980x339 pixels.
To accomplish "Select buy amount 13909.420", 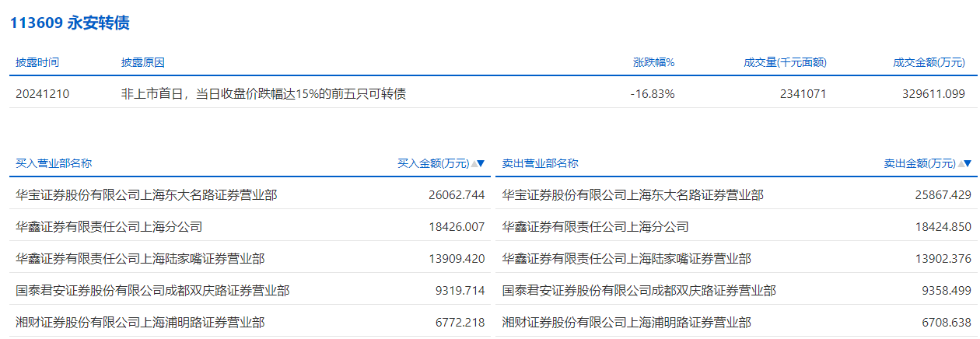I will [x=457, y=259].
